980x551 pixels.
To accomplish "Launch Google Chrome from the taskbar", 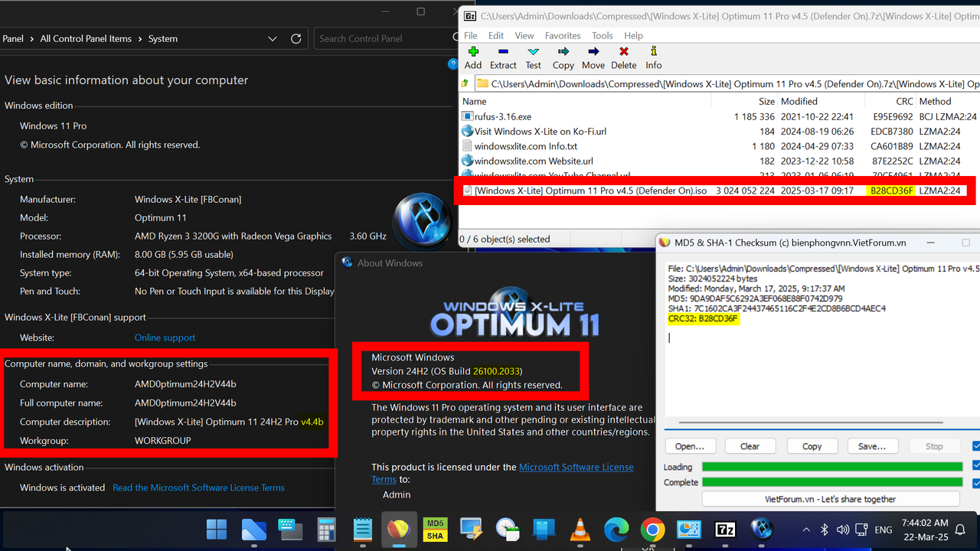I will 652,529.
